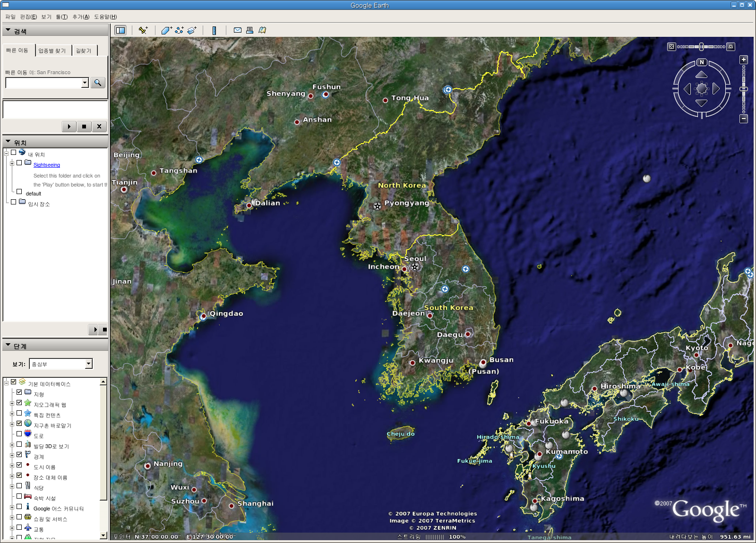The height and width of the screenshot is (543, 756).
Task: Click the places panel play tour button
Action: point(94,330)
